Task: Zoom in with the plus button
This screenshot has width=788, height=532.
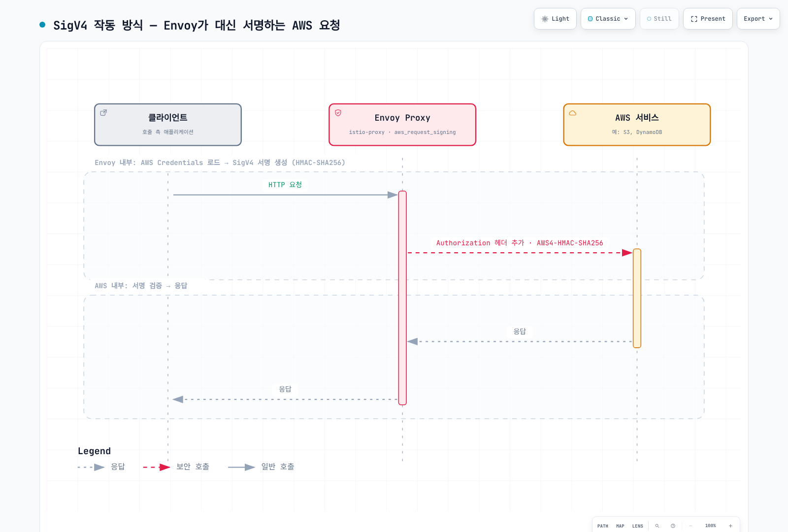Action: pos(730,526)
